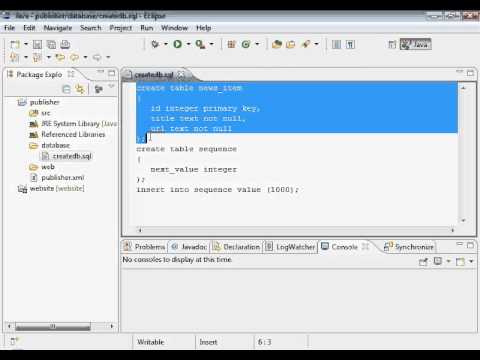
Task: Open the Window menu
Action: 174,28
